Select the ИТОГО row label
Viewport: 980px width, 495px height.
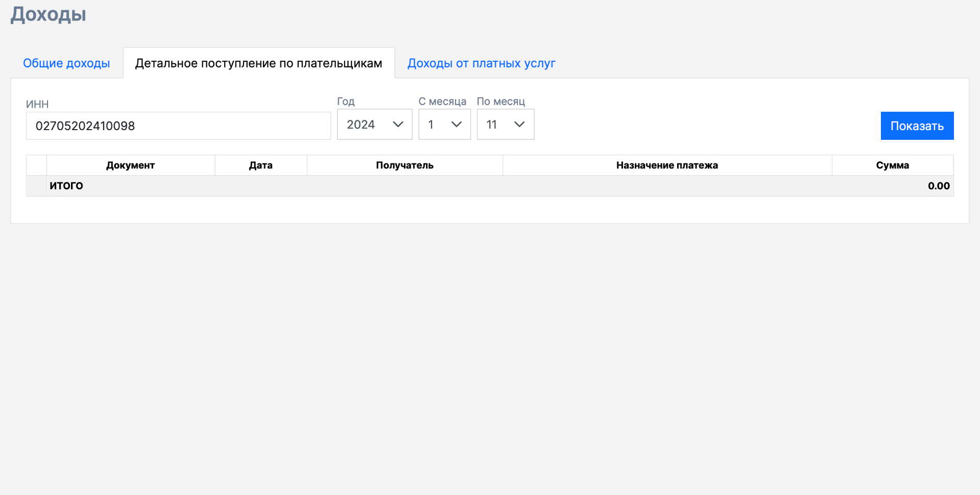(66, 186)
